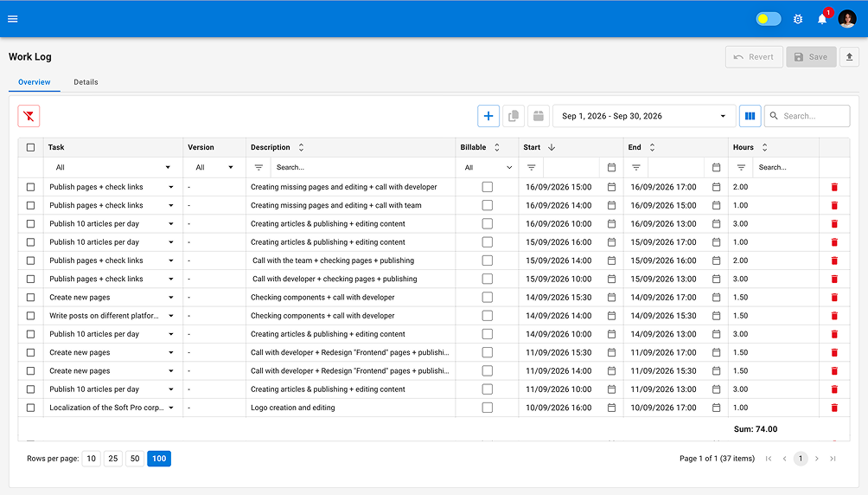
Task: Mark 16/09/2026 14:00 entry as billable
Action: 487,206
